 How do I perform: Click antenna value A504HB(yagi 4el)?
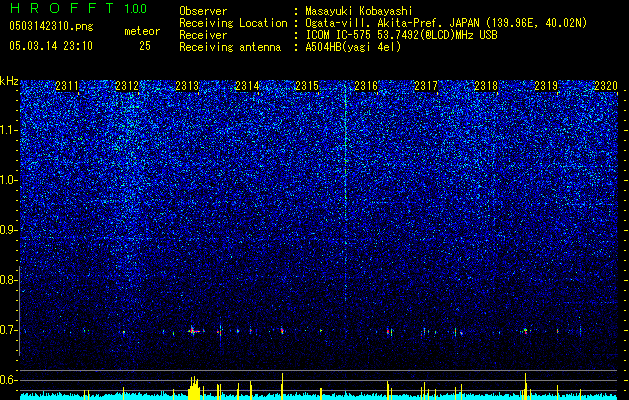coord(353,47)
